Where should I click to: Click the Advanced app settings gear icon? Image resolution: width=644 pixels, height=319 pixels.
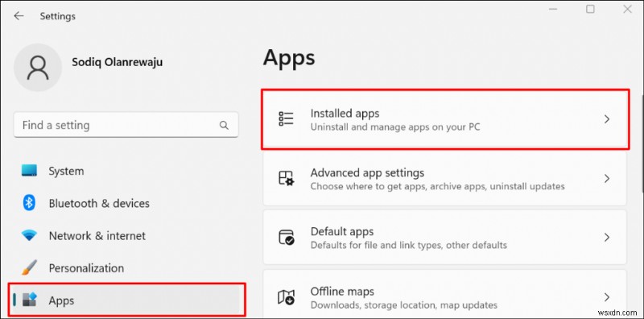click(286, 178)
